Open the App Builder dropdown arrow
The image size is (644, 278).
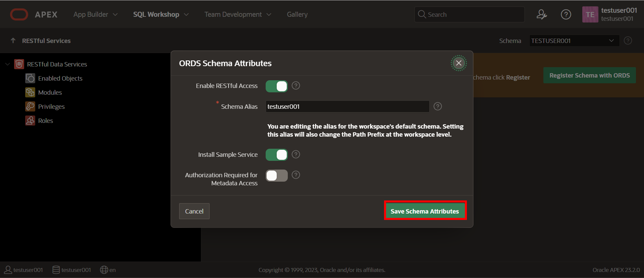coord(115,14)
